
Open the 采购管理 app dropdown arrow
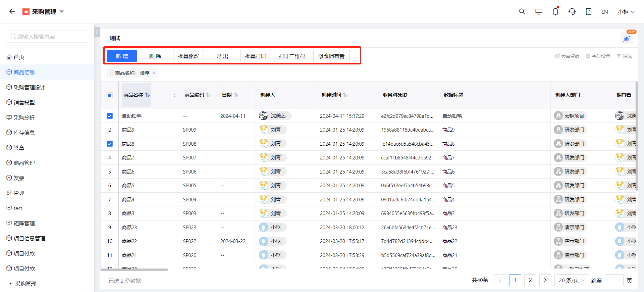pos(62,12)
